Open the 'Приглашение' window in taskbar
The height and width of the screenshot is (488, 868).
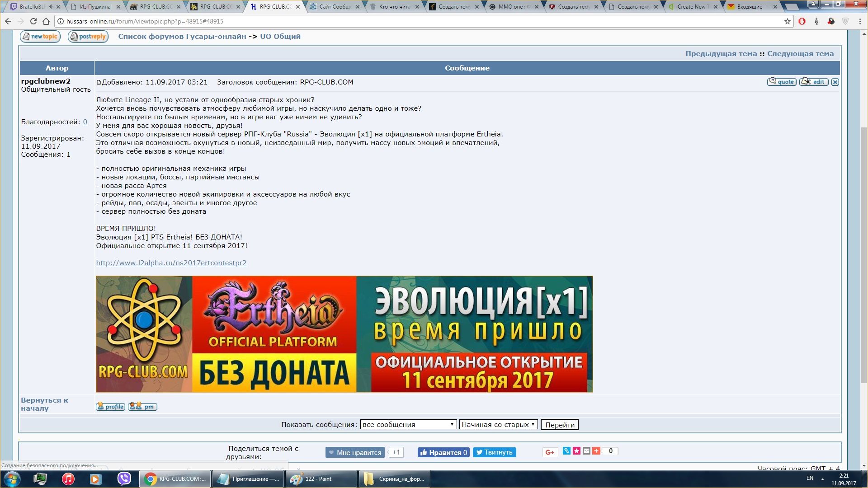248,479
